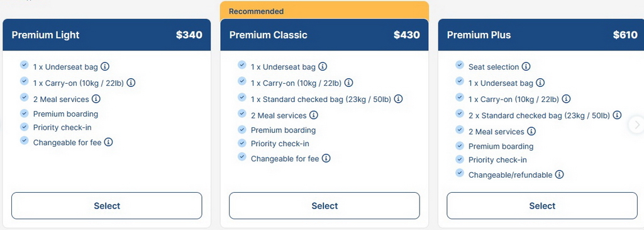644x230 pixels.
Task: Click Premium Plus carry-on info icon
Action: pos(567,99)
